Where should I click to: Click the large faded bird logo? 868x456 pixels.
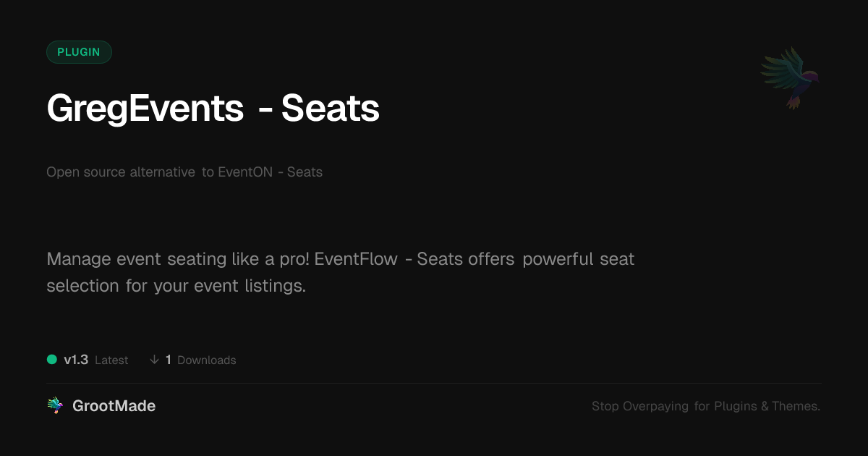pos(790,77)
